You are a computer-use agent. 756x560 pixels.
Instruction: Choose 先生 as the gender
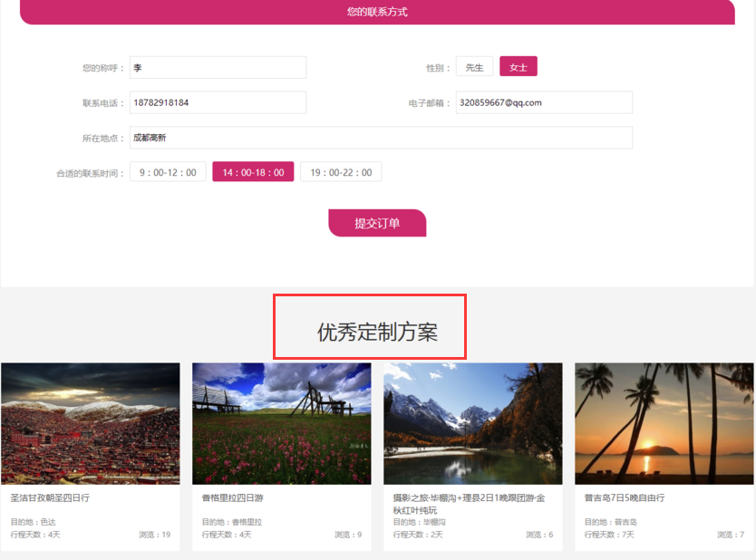(474, 67)
